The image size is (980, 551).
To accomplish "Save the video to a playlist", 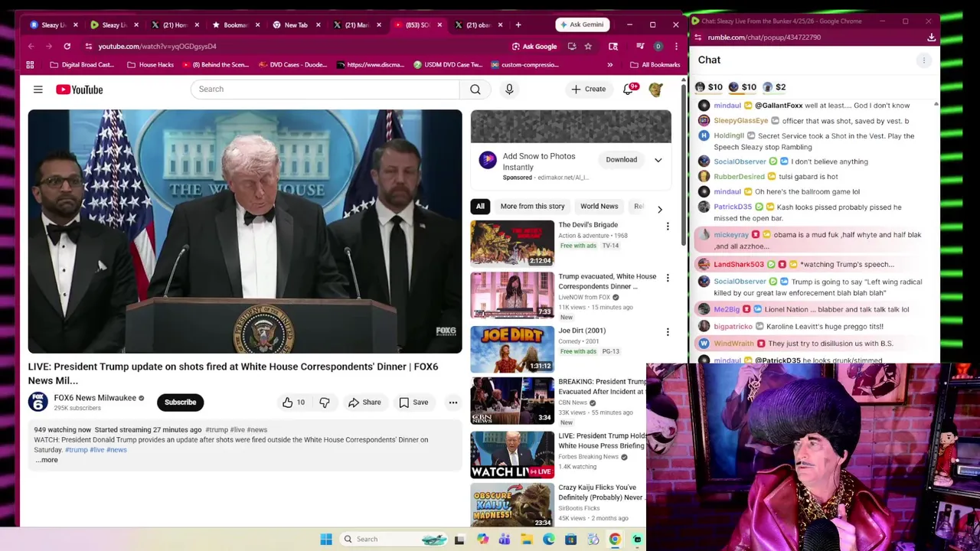I will (413, 403).
